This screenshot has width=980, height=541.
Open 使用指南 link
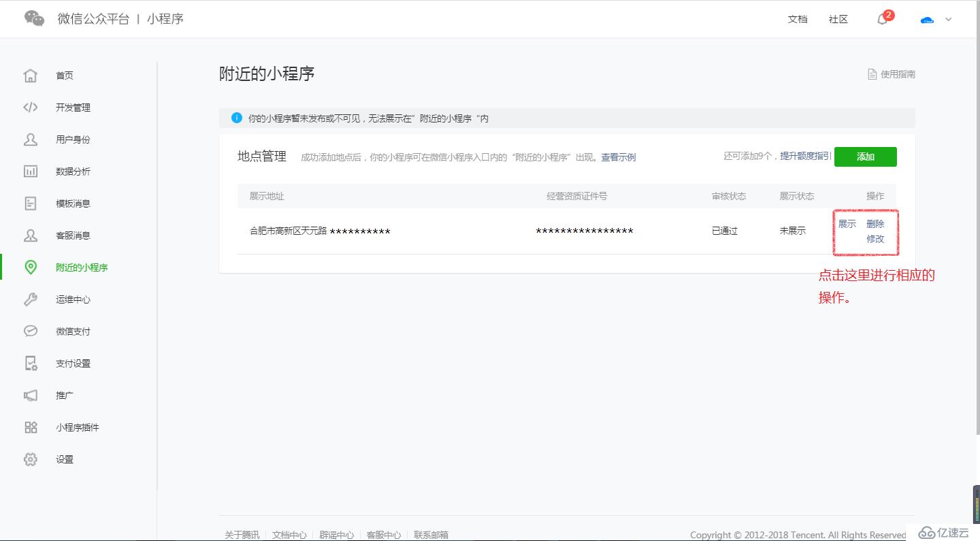(x=898, y=74)
